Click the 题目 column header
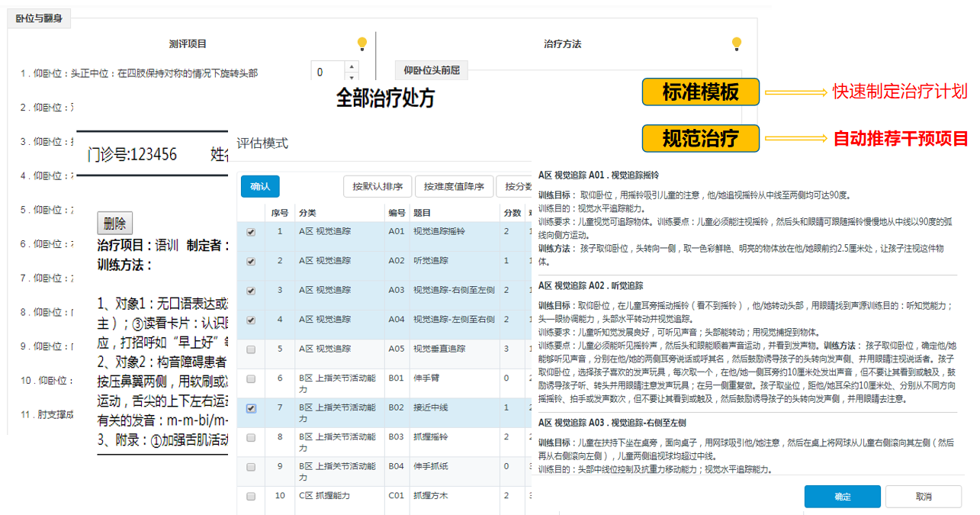980x515 pixels. point(455,213)
